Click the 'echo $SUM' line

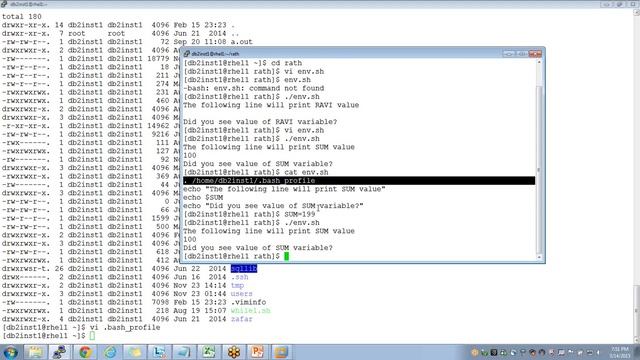coord(203,198)
